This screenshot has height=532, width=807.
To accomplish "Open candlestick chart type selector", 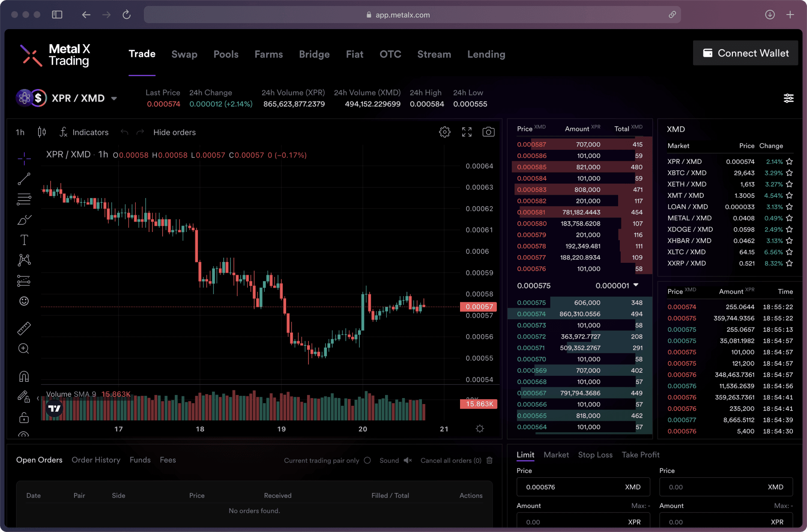I will [42, 132].
